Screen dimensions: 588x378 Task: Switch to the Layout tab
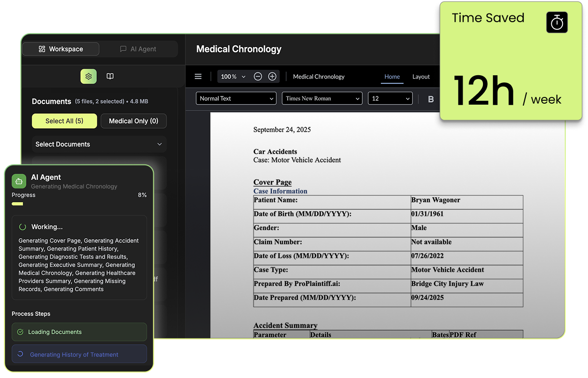click(x=421, y=77)
